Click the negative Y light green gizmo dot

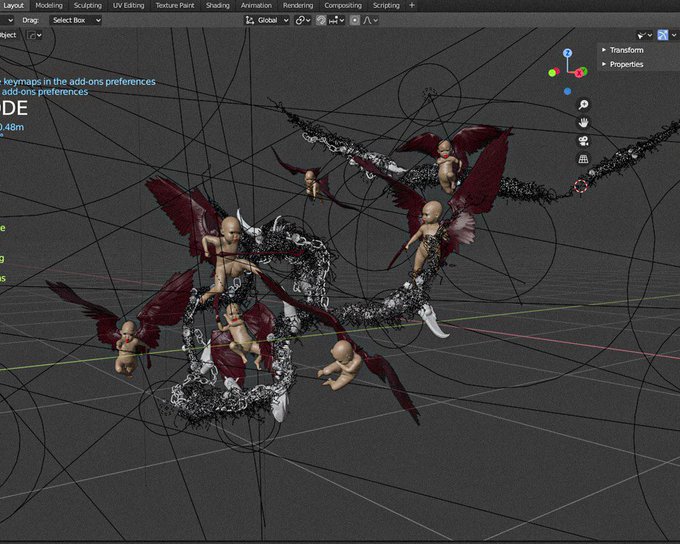pos(552,73)
